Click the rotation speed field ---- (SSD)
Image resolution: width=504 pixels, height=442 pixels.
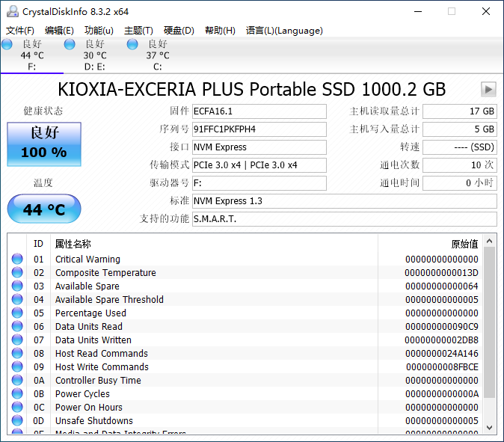pos(460,147)
